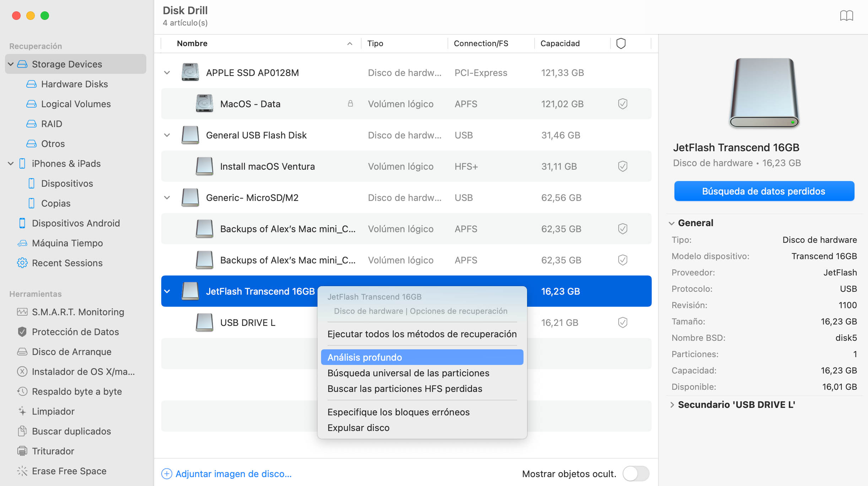Viewport: 868px width, 486px height.
Task: Click Adjuntar imagen de disco link
Action: tap(226, 474)
